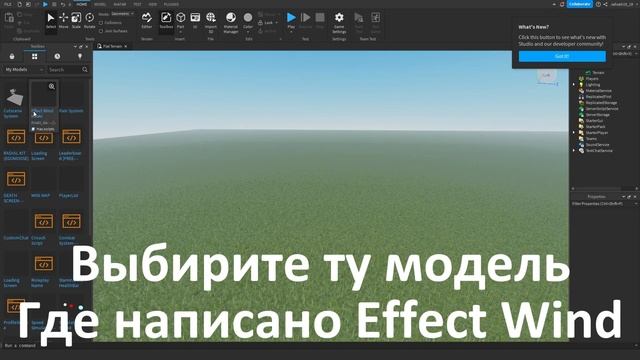Open the Toolbox Inventory grid tab

coord(35,56)
